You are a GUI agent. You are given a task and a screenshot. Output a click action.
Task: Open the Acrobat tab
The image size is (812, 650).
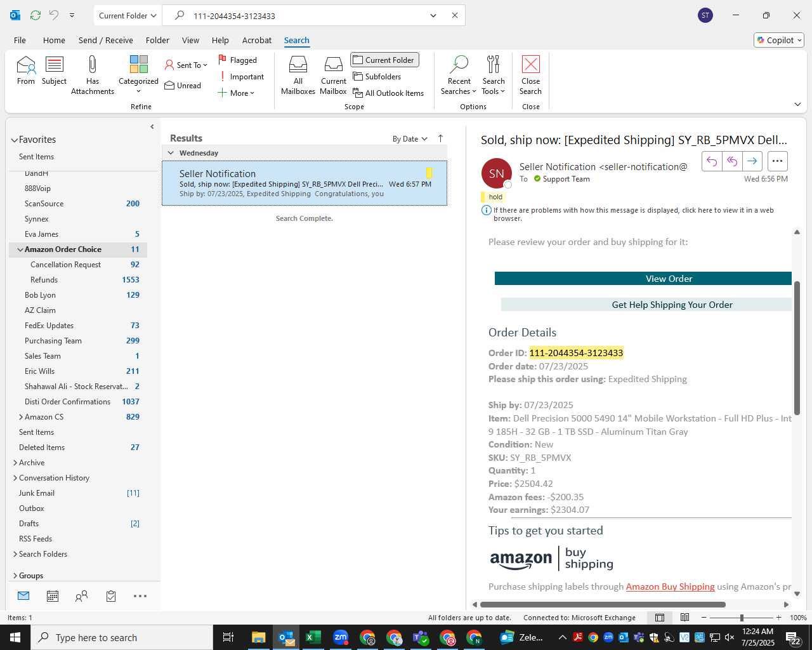257,40
